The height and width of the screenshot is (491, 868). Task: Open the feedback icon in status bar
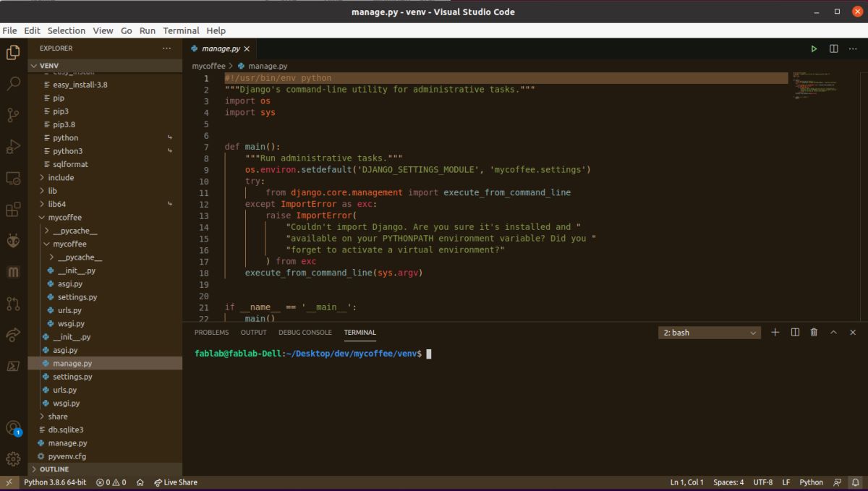pos(837,482)
